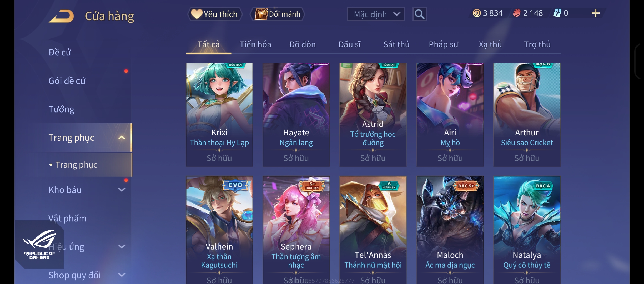Open Đổi mảnh shard exchange

click(x=277, y=14)
